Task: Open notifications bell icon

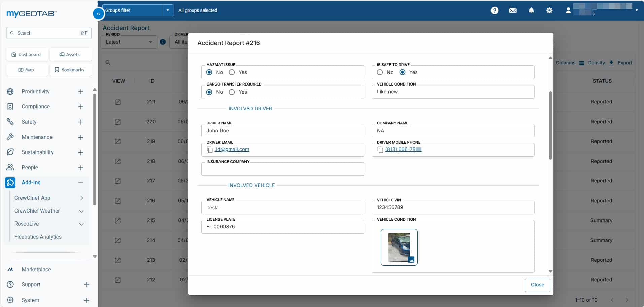Action: tap(531, 10)
